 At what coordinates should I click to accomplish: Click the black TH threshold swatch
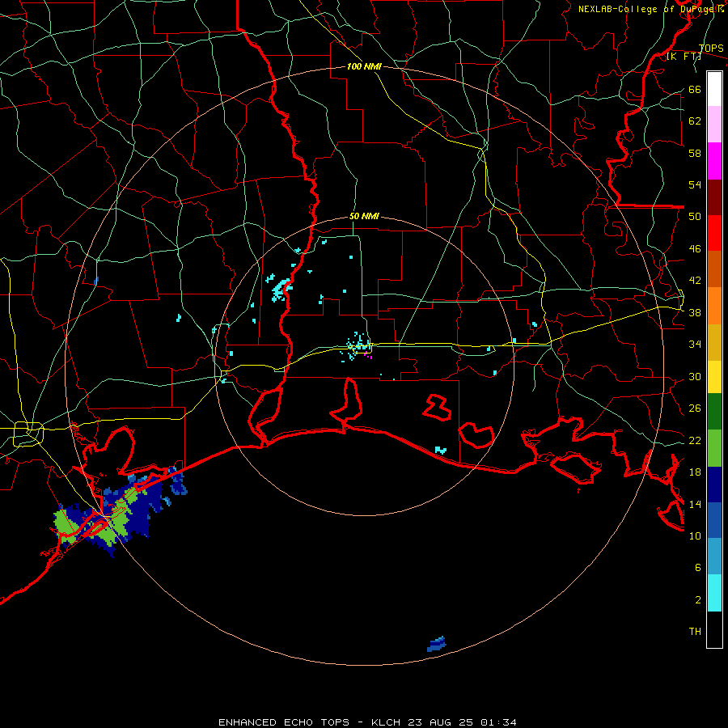point(714,629)
